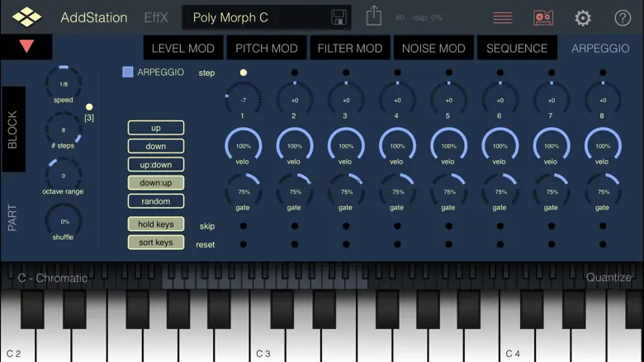Image resolution: width=644 pixels, height=362 pixels.
Task: Open the SEQUENCE tab
Action: [x=517, y=48]
